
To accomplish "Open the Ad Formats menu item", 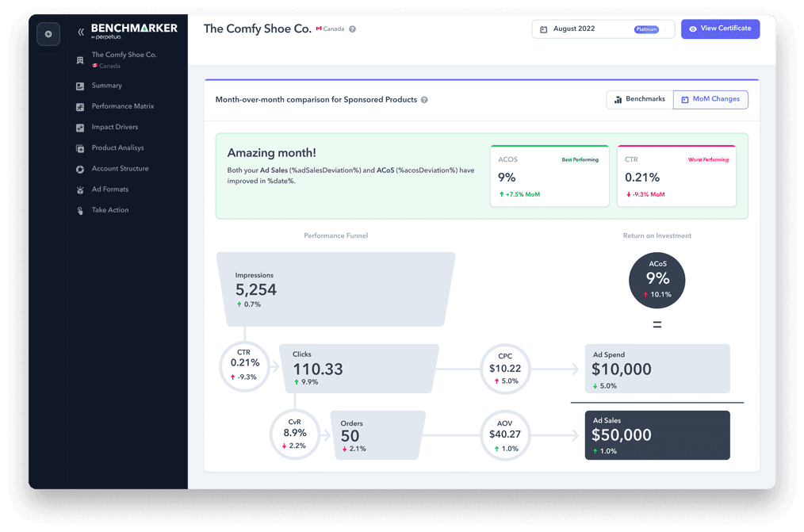I will click(x=109, y=189).
